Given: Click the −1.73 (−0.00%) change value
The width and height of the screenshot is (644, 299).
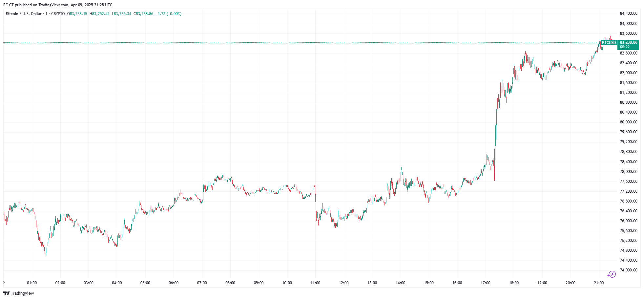Looking at the screenshot, I should [168, 14].
